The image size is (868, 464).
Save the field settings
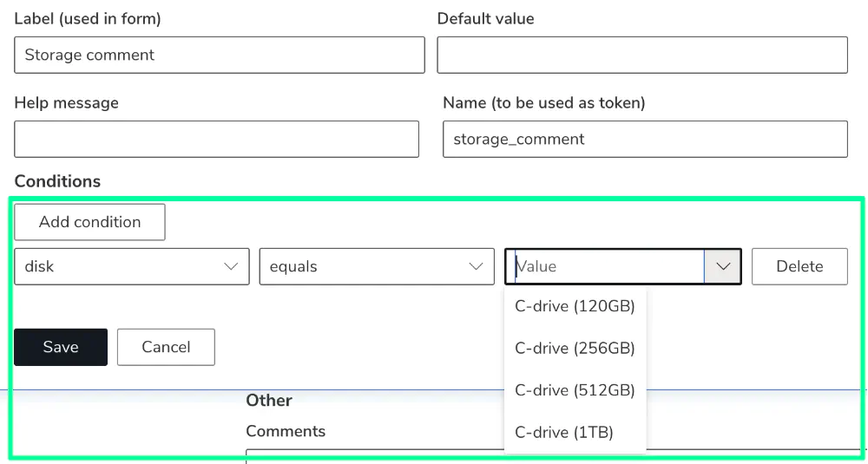click(61, 347)
